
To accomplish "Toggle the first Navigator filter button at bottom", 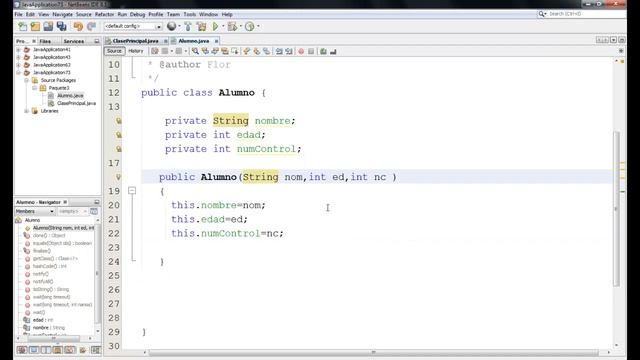I will click(22, 350).
